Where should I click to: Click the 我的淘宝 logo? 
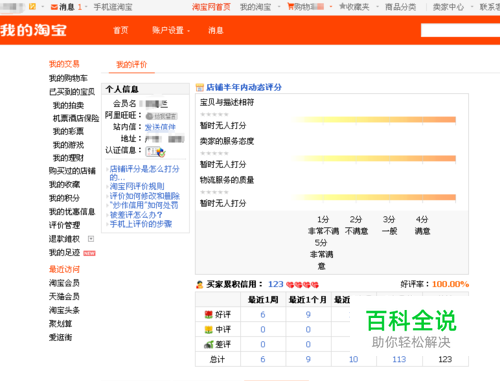(x=33, y=30)
